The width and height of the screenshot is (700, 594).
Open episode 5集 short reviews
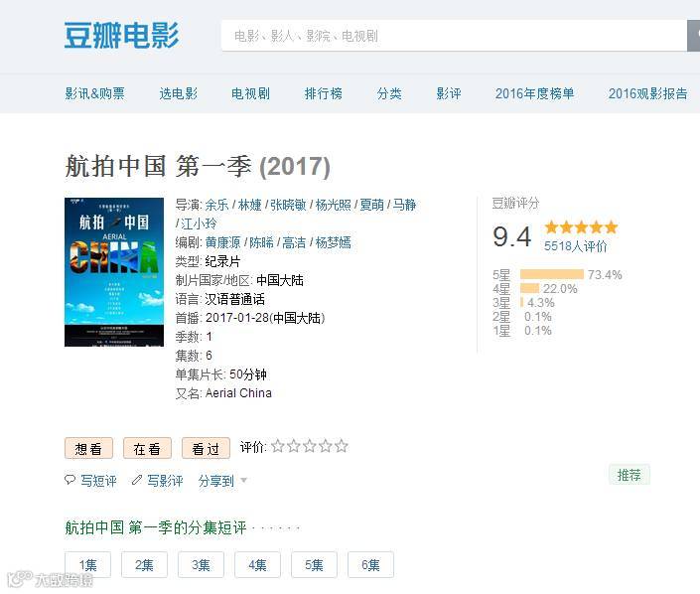click(314, 565)
